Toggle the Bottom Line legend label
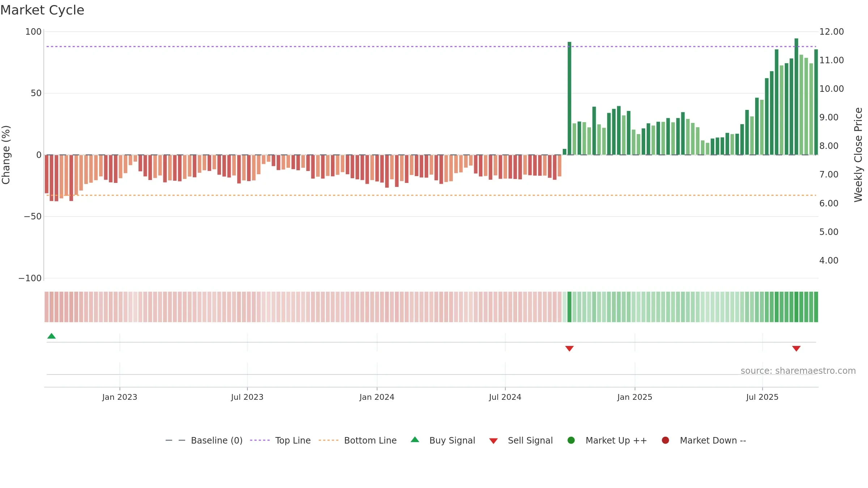 [370, 441]
